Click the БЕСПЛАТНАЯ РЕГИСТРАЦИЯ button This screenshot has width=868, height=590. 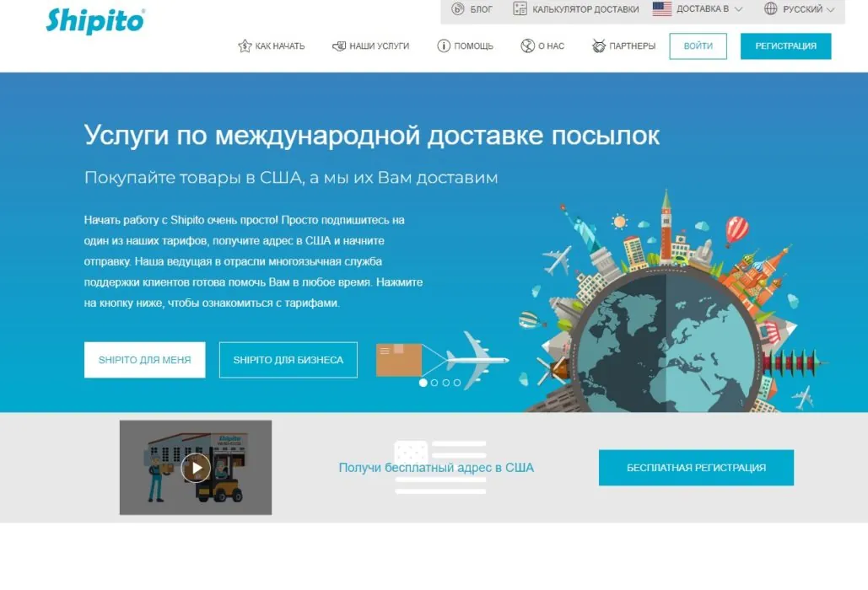(x=695, y=466)
